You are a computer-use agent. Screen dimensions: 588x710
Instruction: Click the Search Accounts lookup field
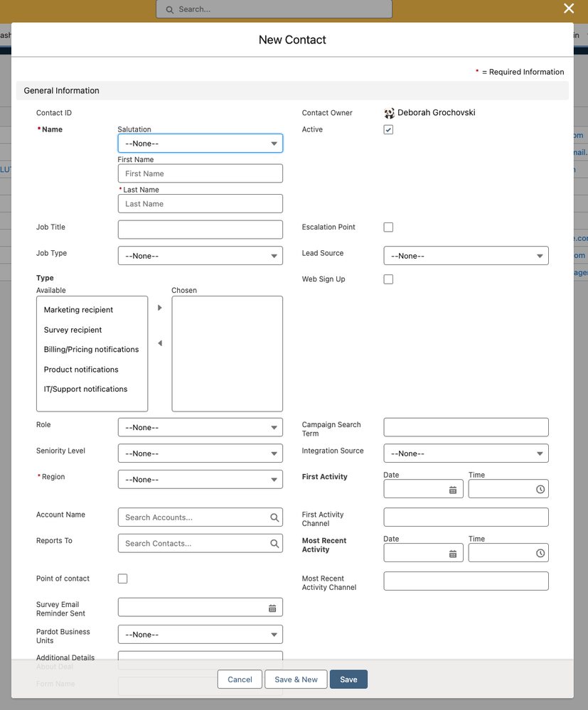pyautogui.click(x=201, y=517)
